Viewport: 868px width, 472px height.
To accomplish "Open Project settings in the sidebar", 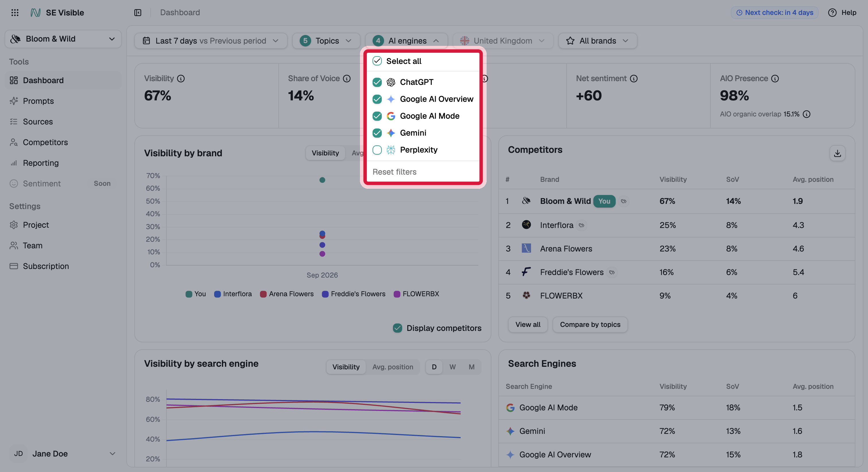I will tap(63, 225).
